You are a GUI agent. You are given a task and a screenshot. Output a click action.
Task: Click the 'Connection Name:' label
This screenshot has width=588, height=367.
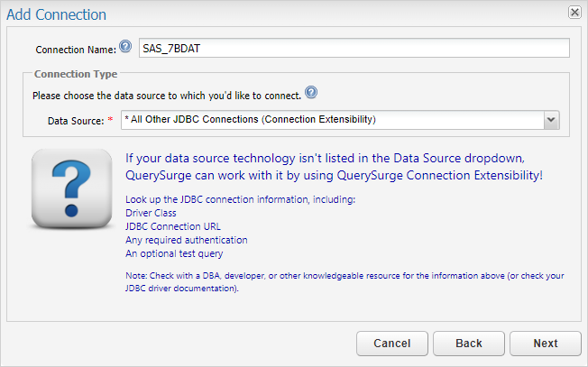tap(76, 50)
